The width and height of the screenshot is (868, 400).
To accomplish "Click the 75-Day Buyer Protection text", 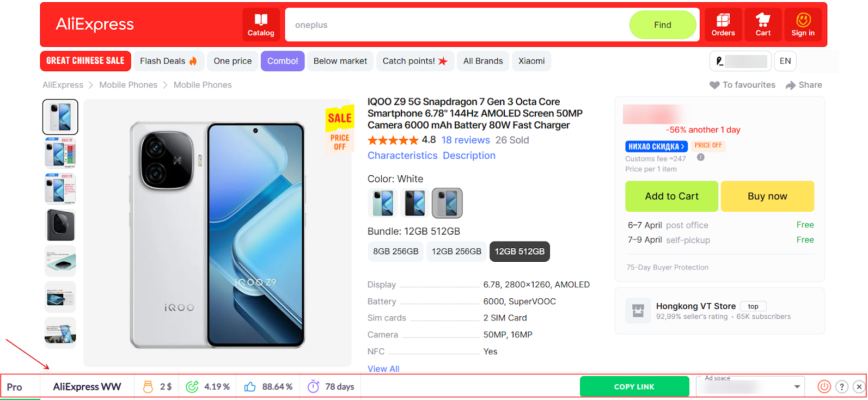I will pyautogui.click(x=668, y=267).
